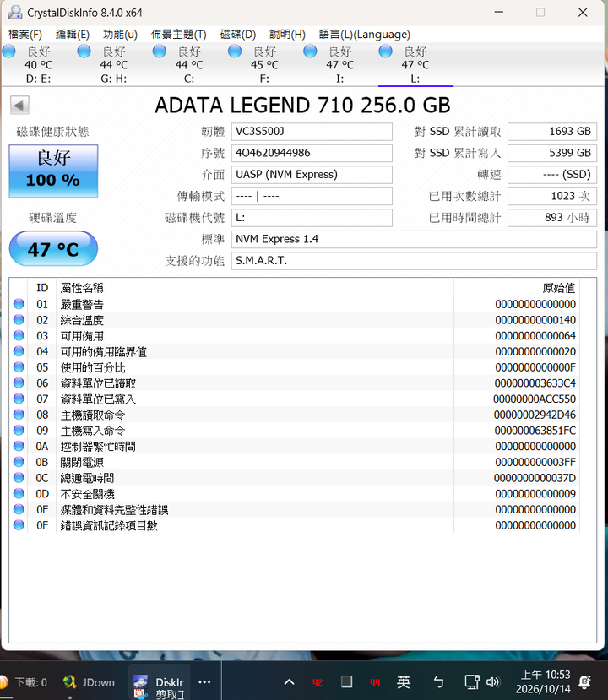Open the 磁碟(D) menu
This screenshot has height=700, width=608.
(x=238, y=35)
